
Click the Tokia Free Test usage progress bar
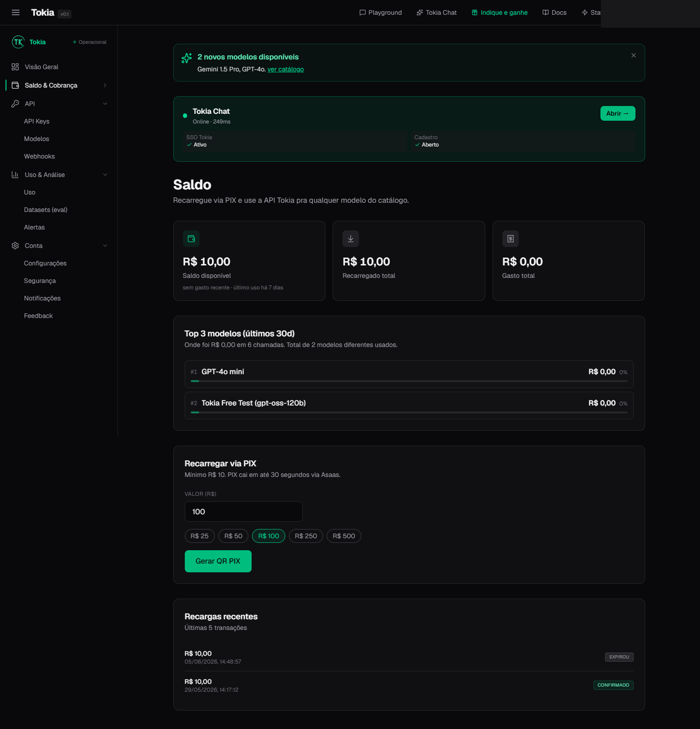coord(409,412)
